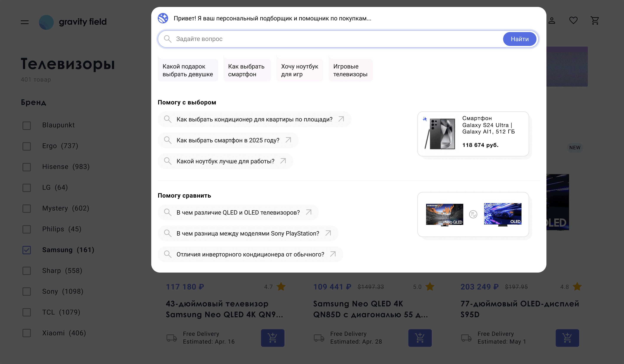Click the Galaxy S24 Ultra product card
This screenshot has height=364, width=624.
[x=473, y=134]
